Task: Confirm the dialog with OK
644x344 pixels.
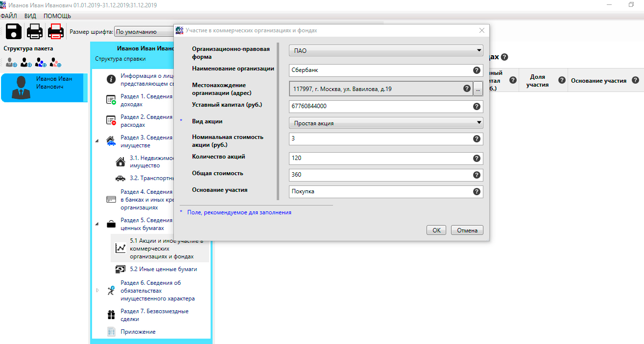Action: [436, 230]
